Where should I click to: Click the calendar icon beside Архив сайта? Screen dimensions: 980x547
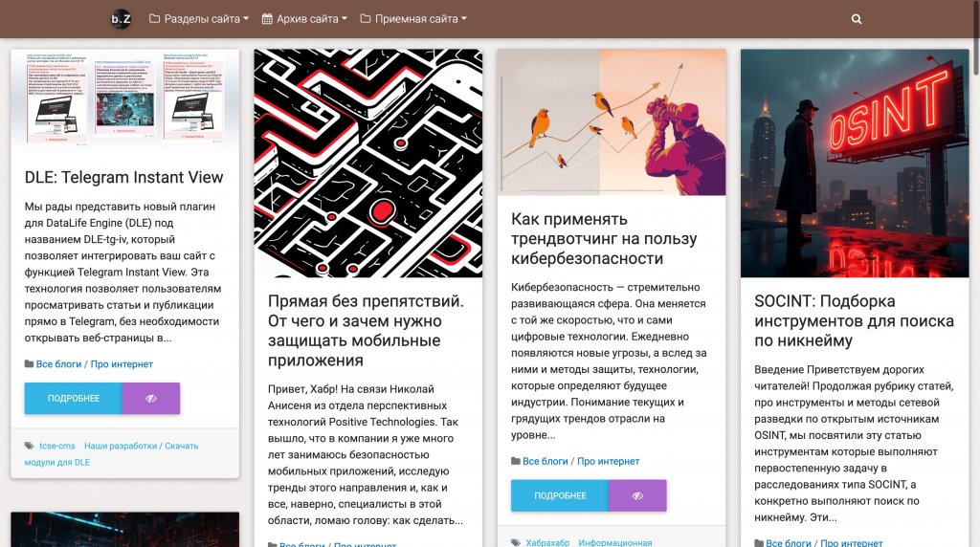tap(267, 19)
